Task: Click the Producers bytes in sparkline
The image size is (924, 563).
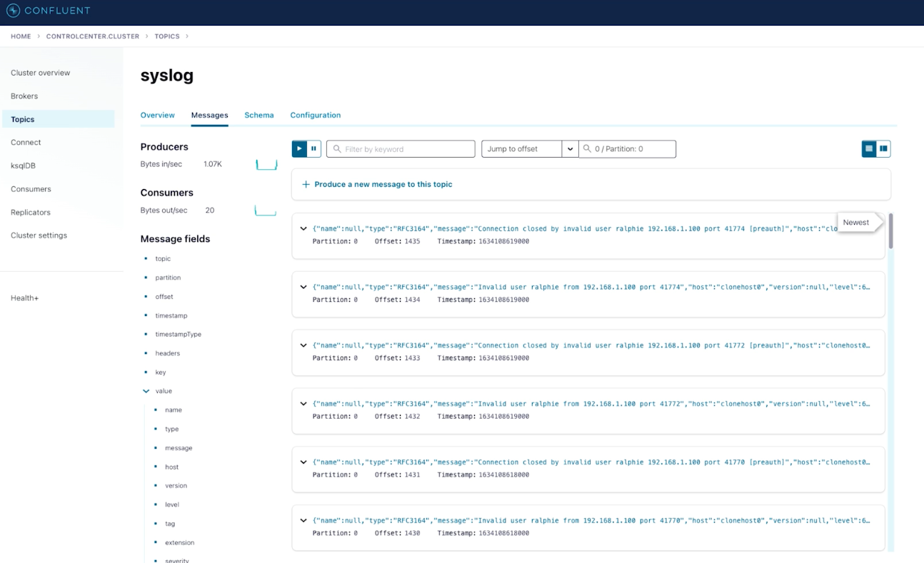Action: coord(266,165)
